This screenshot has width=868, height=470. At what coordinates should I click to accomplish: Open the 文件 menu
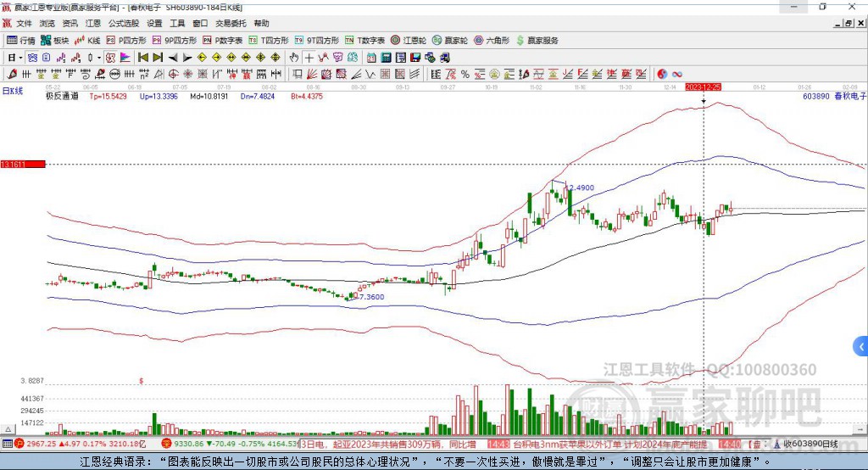[x=24, y=23]
